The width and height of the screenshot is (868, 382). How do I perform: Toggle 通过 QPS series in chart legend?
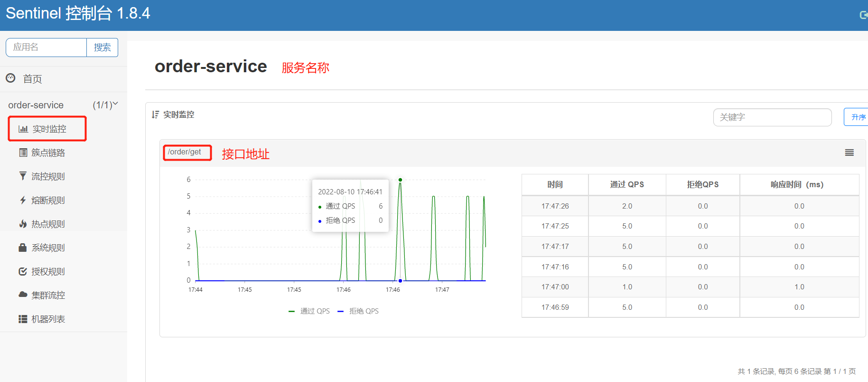(x=309, y=311)
